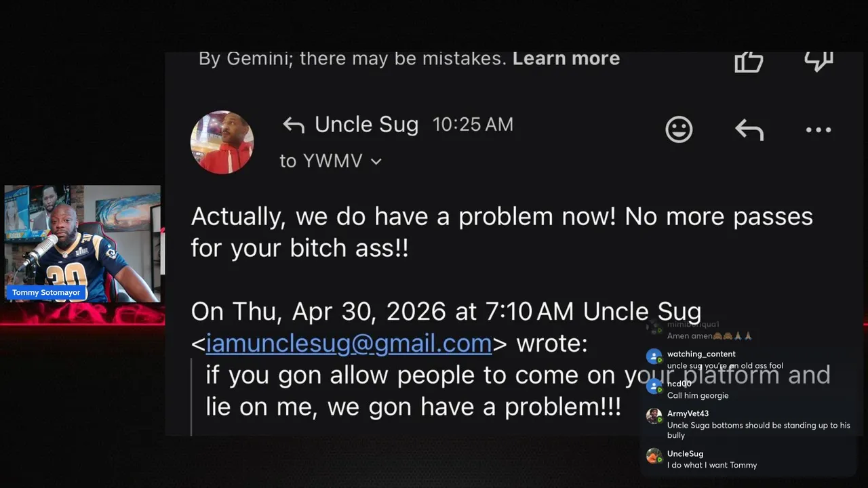Click the 10:25 AM email timestamp
Screen dimensions: 868x488
point(473,125)
